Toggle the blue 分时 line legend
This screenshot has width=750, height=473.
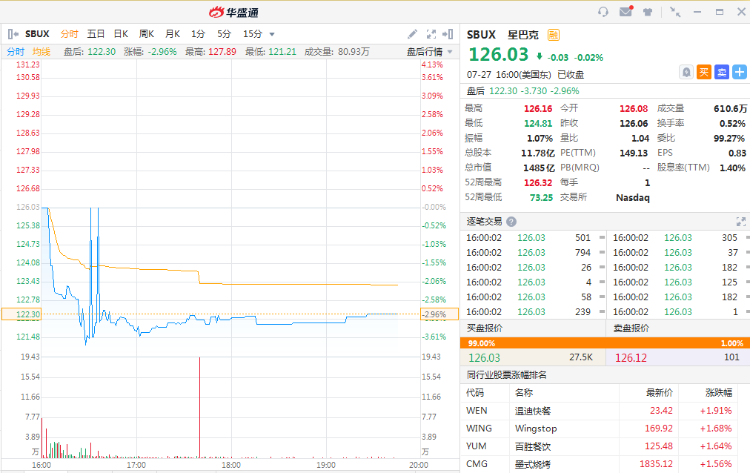[x=15, y=52]
